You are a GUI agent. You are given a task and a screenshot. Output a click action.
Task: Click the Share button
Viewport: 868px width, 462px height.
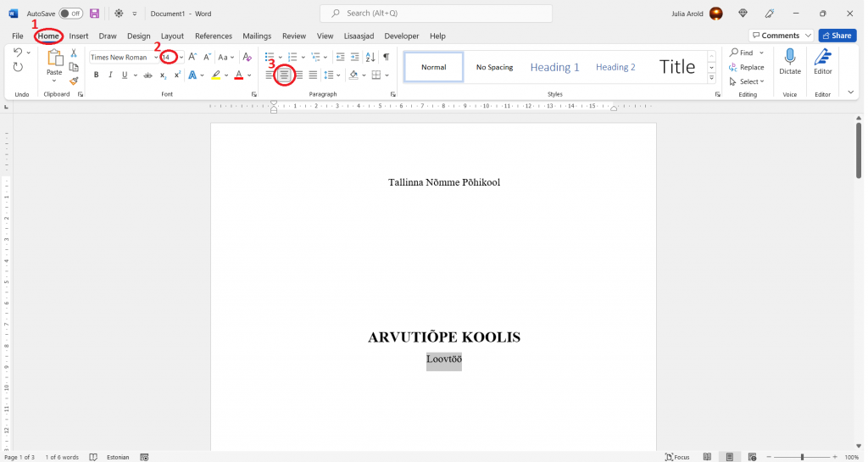tap(837, 36)
